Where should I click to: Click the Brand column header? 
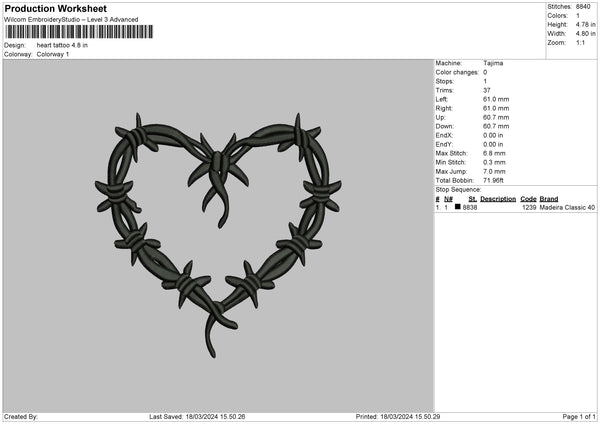click(x=549, y=198)
